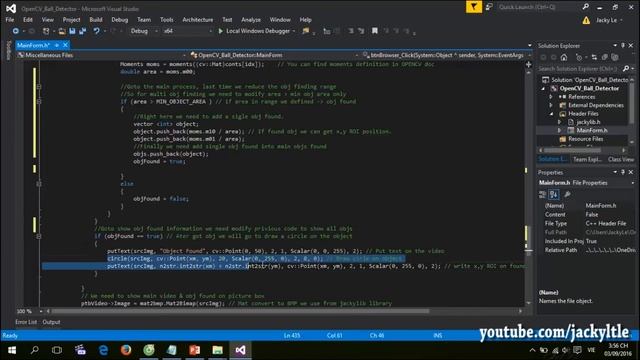
Task: Toggle auto-hide pin on Solution Explorer
Action: coord(623,46)
